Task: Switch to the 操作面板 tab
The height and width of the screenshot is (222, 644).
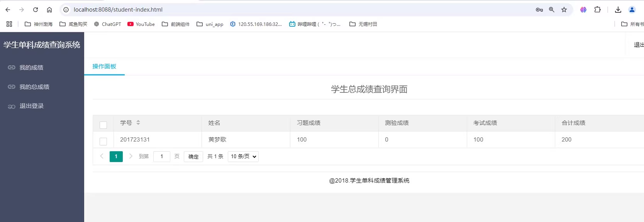Action: 104,67
